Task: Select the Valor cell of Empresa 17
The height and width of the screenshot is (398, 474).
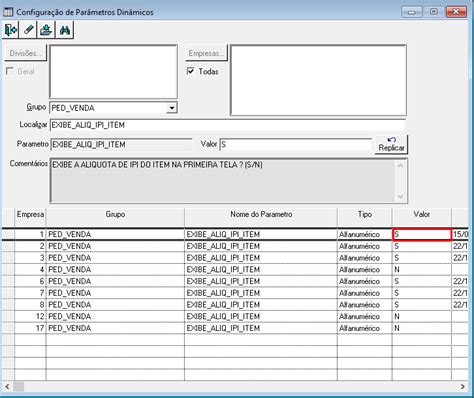Action: click(x=422, y=328)
